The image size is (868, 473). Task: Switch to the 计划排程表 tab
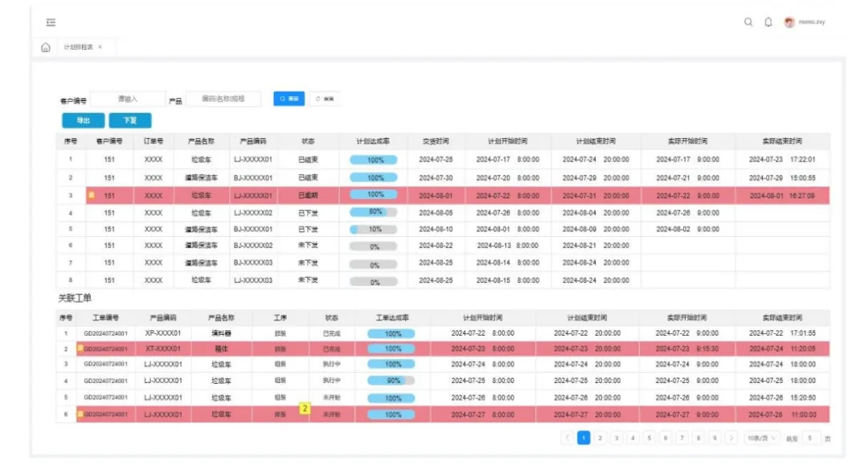(x=78, y=47)
